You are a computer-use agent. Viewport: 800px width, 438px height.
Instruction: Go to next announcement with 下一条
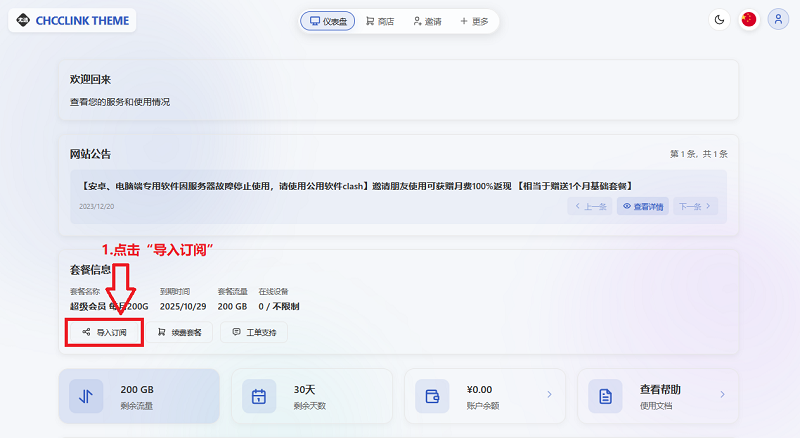click(x=695, y=207)
